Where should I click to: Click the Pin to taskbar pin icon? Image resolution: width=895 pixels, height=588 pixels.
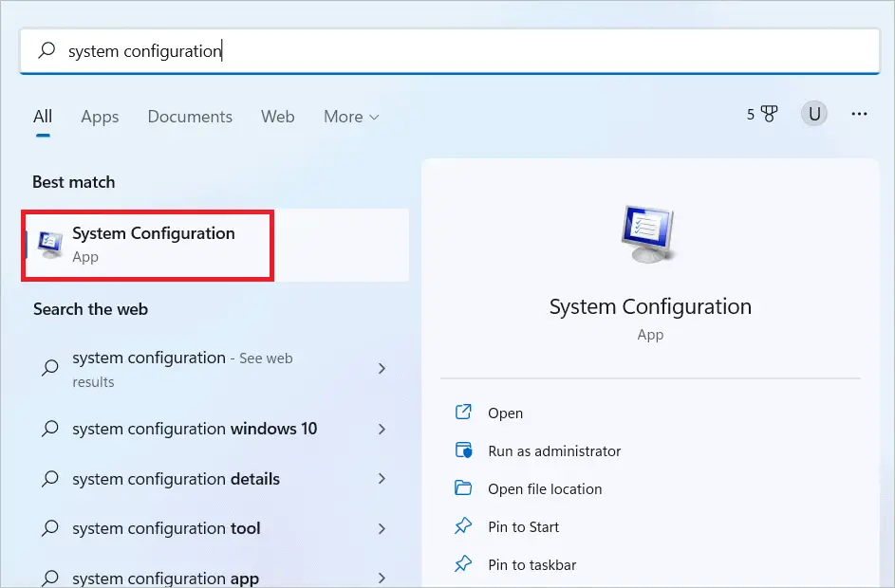464,564
